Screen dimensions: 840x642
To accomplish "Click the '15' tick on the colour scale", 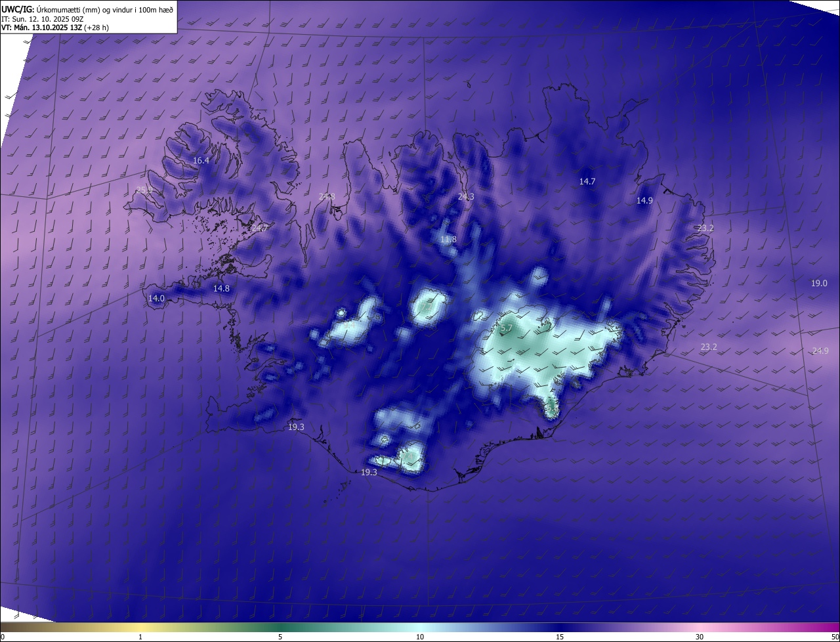I will (560, 637).
